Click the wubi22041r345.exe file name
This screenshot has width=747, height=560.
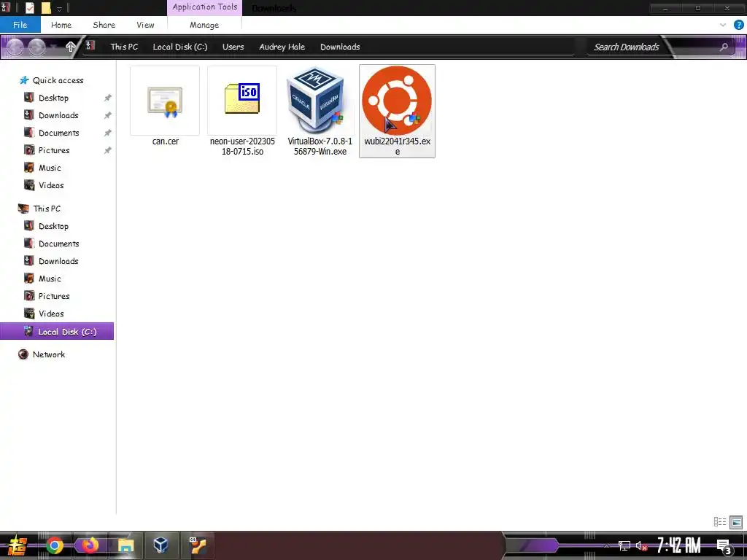398,146
